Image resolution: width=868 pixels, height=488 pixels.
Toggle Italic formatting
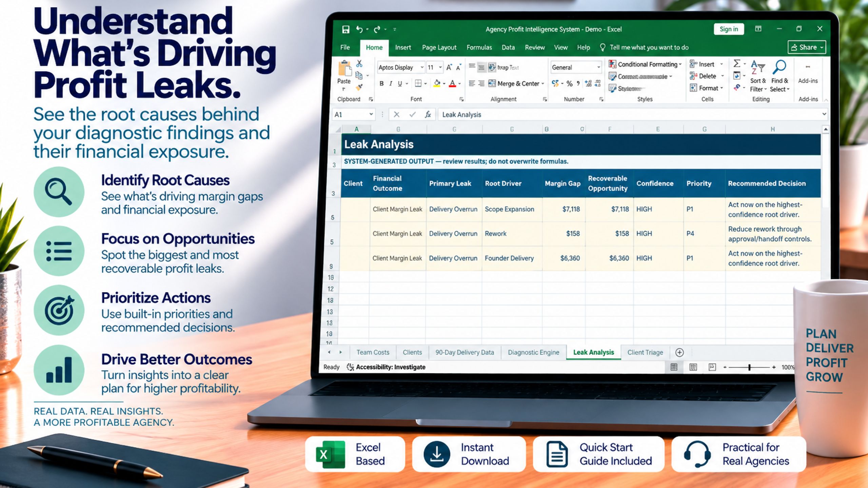click(x=391, y=83)
